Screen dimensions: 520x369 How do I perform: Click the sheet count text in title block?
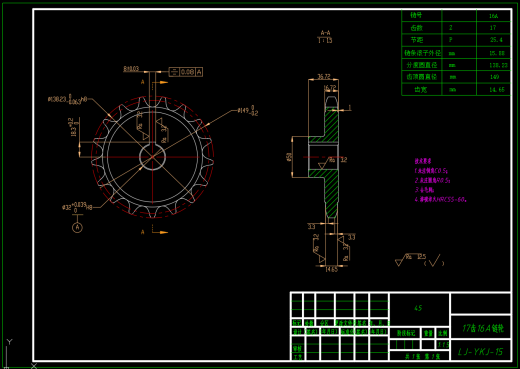coord(422,356)
